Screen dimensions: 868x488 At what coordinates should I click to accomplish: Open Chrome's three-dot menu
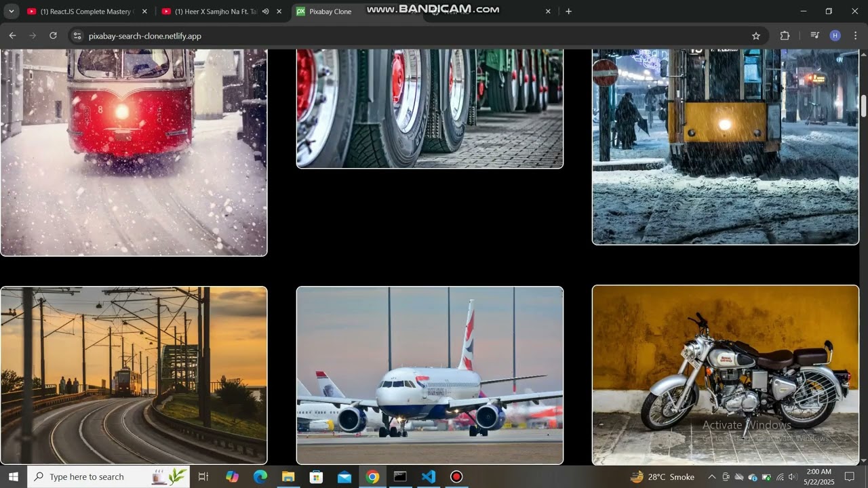(856, 36)
